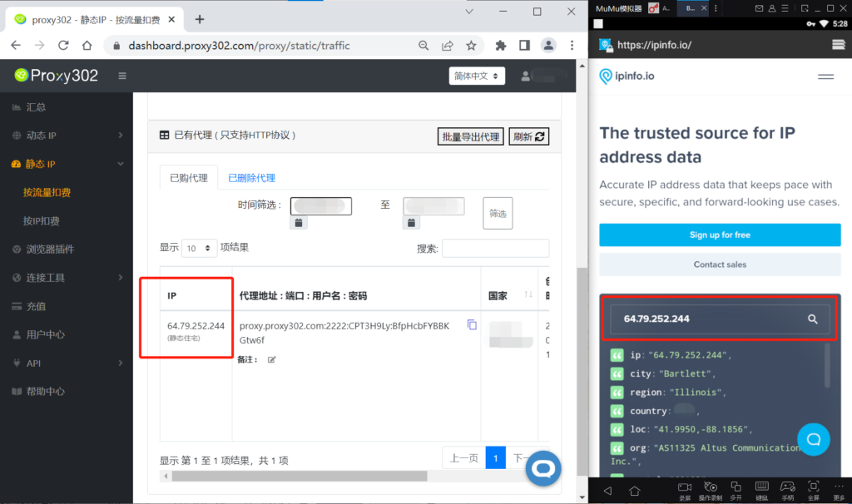Reload the Chrome page
852x504 pixels.
[63, 46]
